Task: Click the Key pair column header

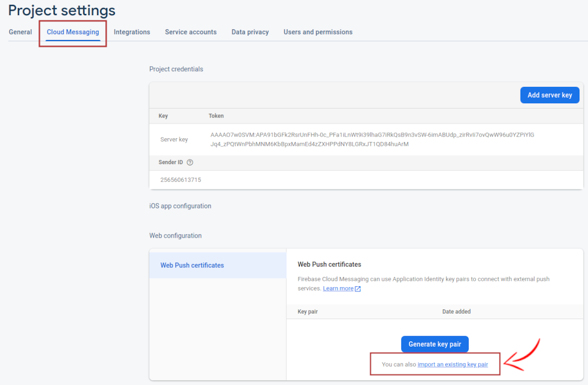Action: pos(307,312)
